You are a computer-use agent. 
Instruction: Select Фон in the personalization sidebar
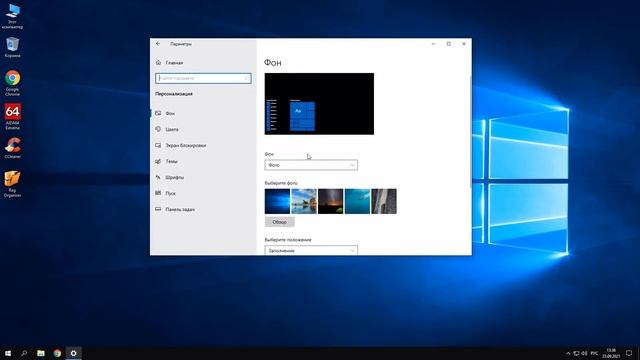pyautogui.click(x=203, y=113)
